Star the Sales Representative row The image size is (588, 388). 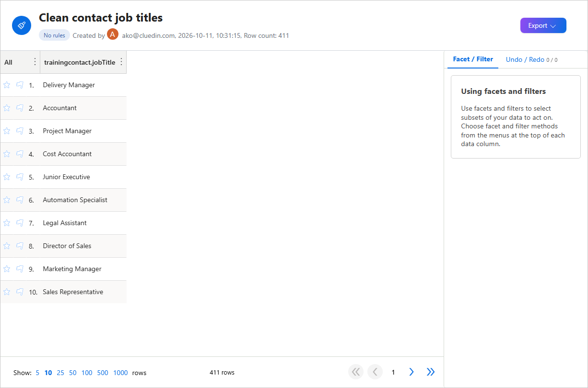tap(7, 292)
